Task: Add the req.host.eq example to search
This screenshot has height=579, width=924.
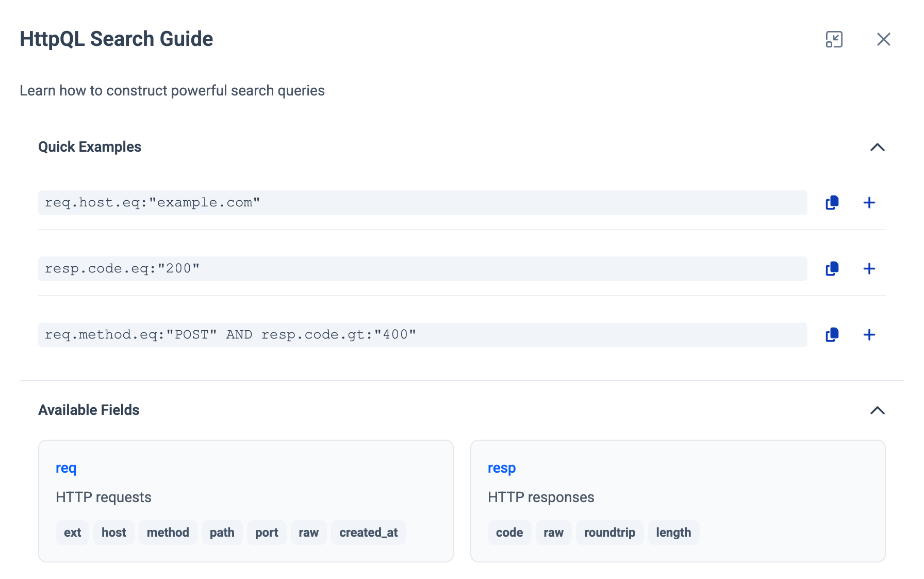Action: coord(869,203)
